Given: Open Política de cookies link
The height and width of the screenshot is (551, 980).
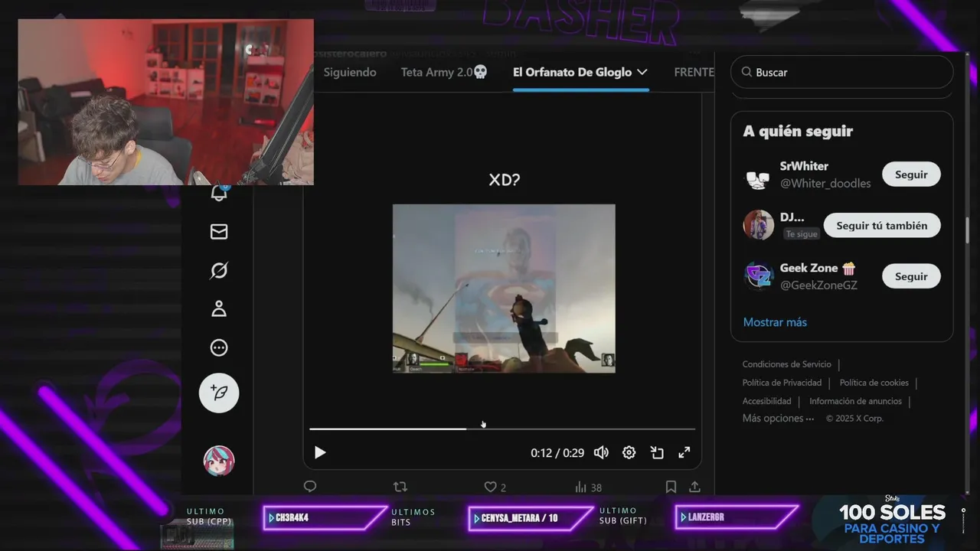Looking at the screenshot, I should pos(874,383).
